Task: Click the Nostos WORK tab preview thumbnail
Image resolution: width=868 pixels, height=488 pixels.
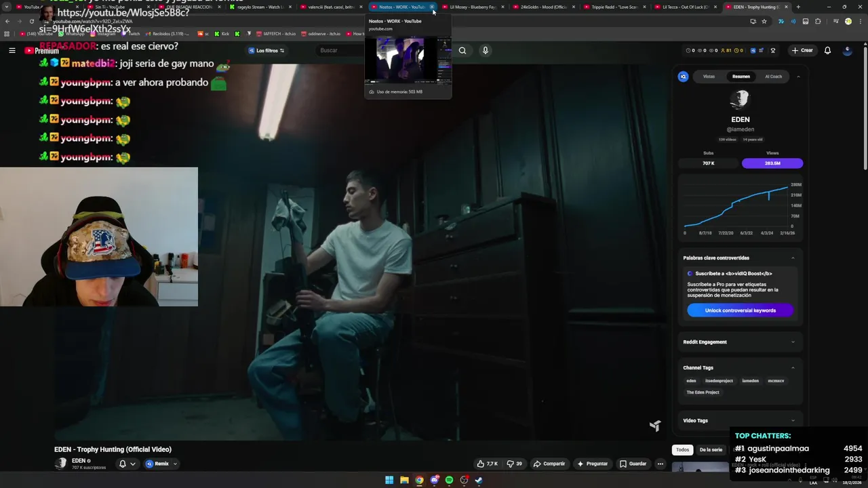Action: 408,60
